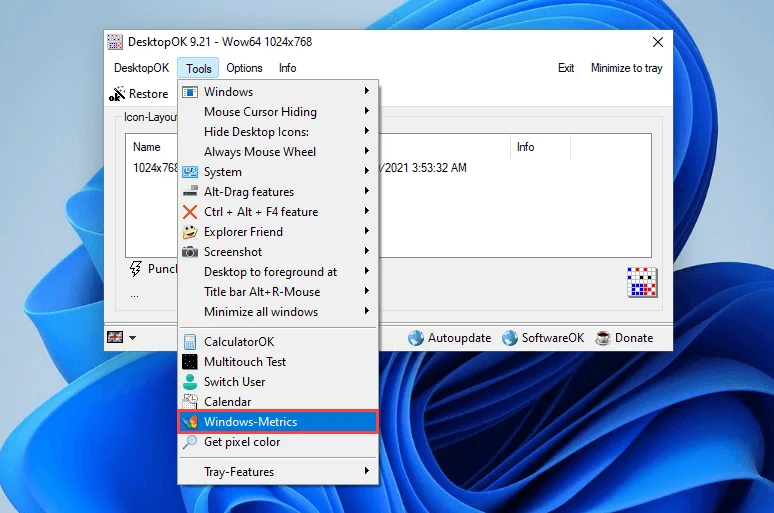
Task: Click the CalculatorOK icon
Action: coord(190,342)
